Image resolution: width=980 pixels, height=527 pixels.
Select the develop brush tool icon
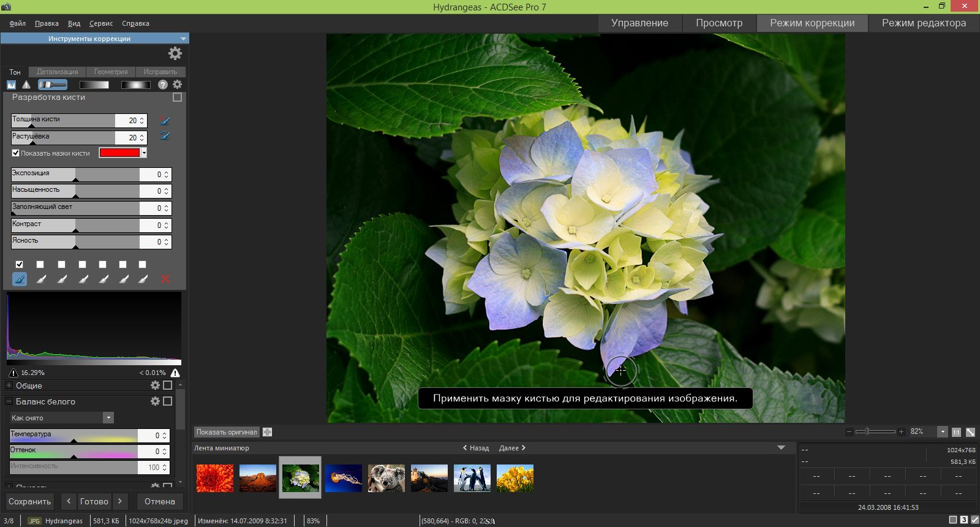[x=53, y=85]
